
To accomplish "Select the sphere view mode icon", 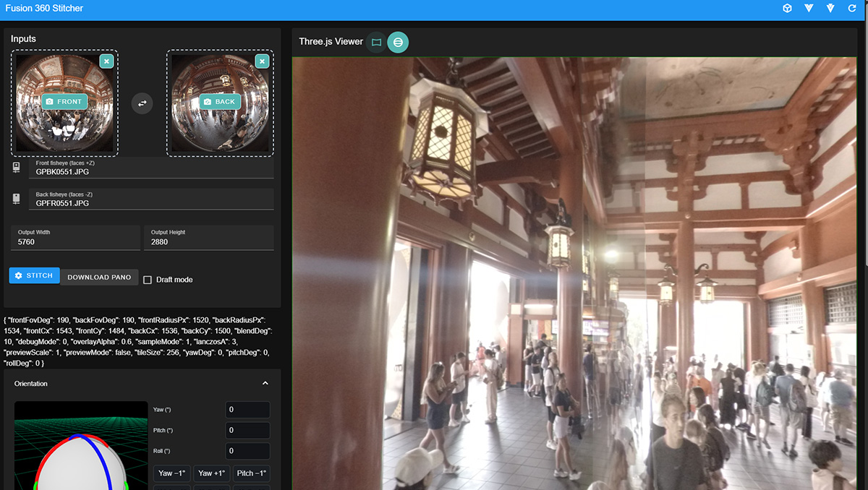I will click(x=398, y=43).
